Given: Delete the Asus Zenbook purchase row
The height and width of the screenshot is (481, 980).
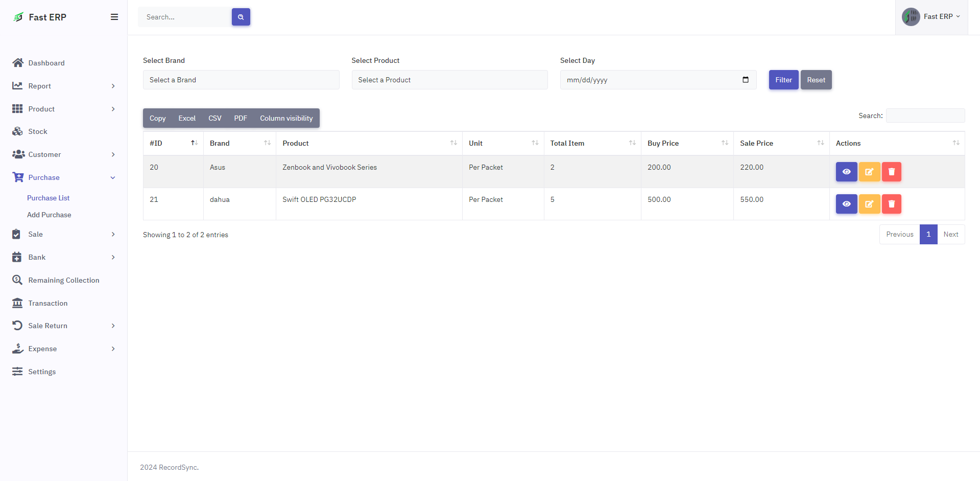Looking at the screenshot, I should 891,172.
